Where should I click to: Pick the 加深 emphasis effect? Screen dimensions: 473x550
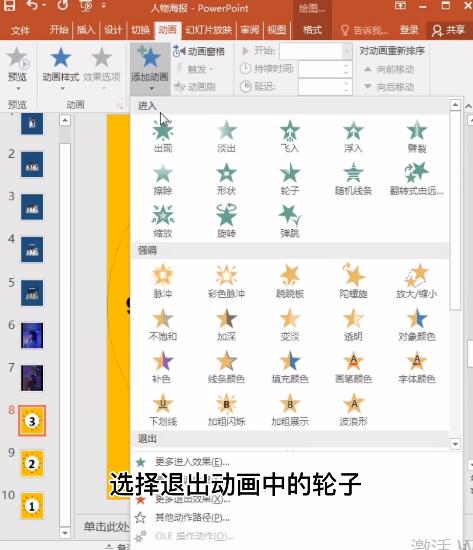(x=226, y=325)
